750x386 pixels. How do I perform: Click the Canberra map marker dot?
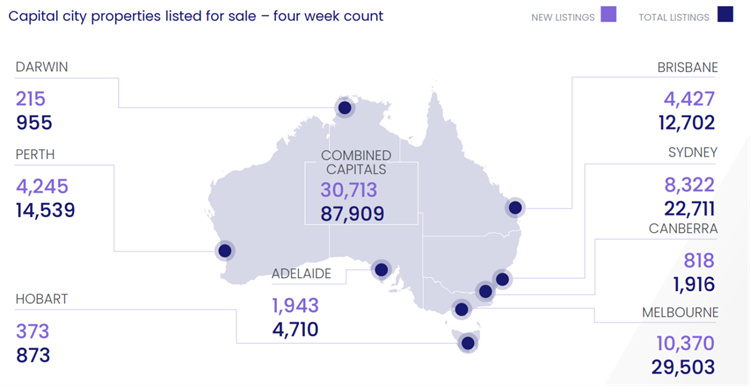click(485, 291)
